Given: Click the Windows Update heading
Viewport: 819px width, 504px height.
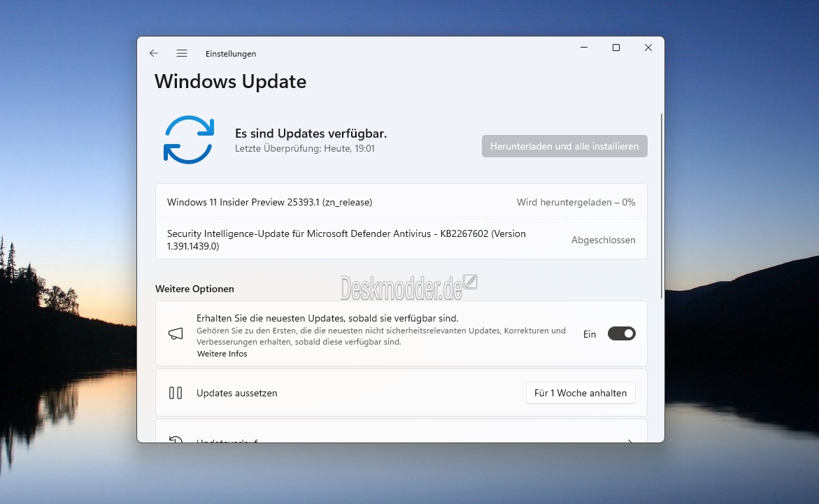Looking at the screenshot, I should coord(230,82).
